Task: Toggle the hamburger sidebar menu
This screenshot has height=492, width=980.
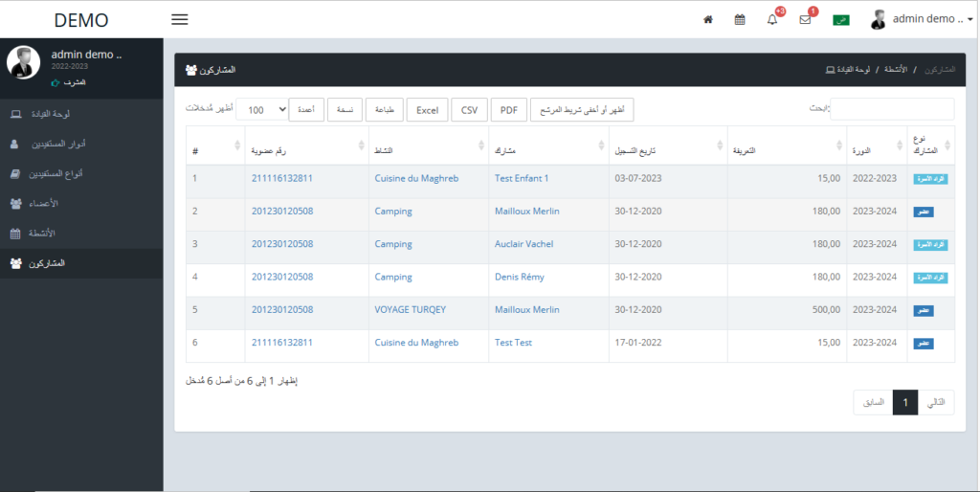Action: click(179, 19)
